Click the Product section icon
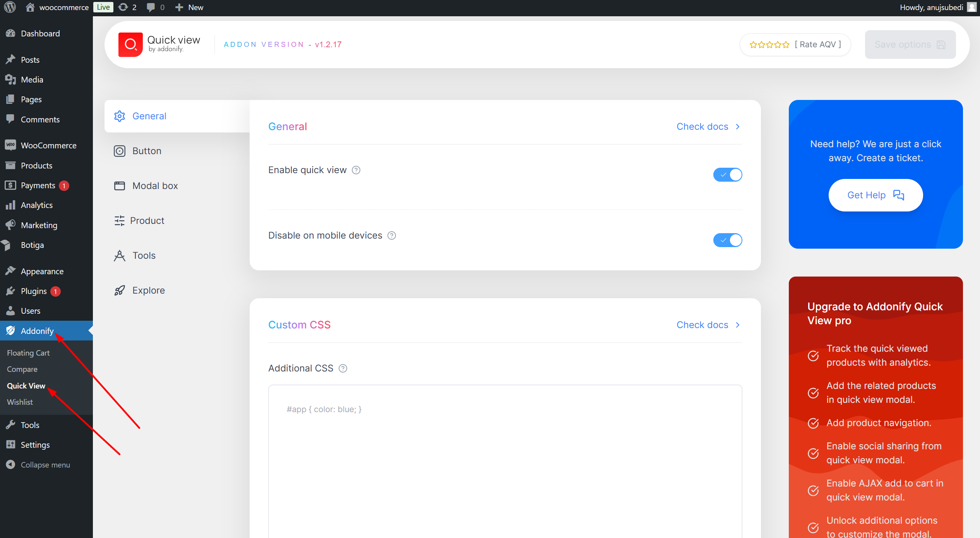Viewport: 980px width, 538px height. (x=119, y=221)
